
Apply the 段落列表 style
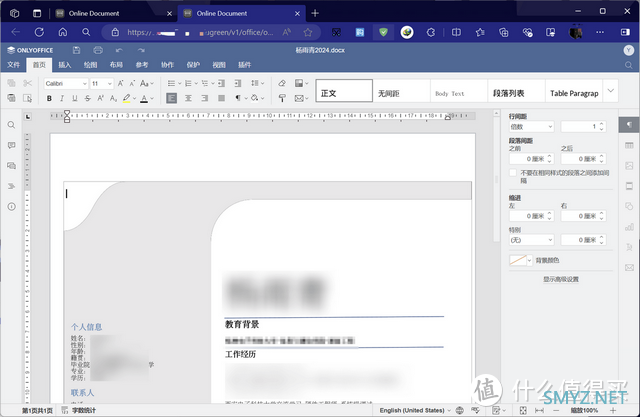pyautogui.click(x=516, y=91)
